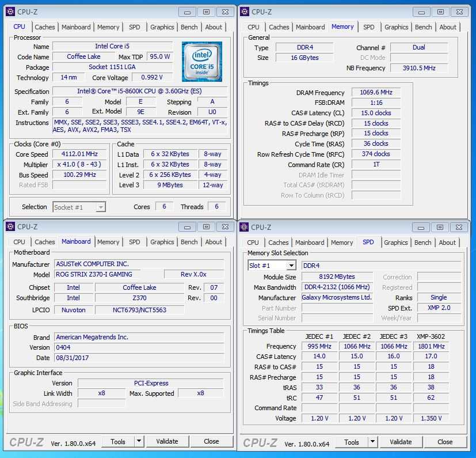Select Graphics tab in the SPD window

(x=396, y=243)
